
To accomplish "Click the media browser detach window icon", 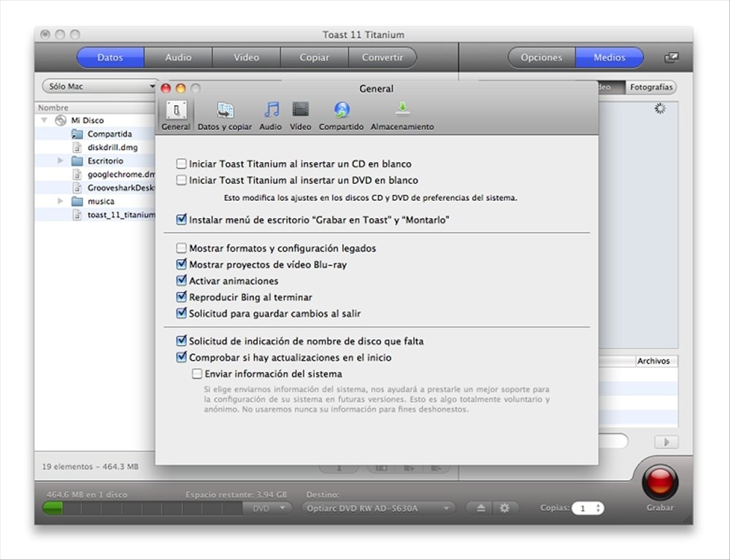I will pyautogui.click(x=672, y=57).
